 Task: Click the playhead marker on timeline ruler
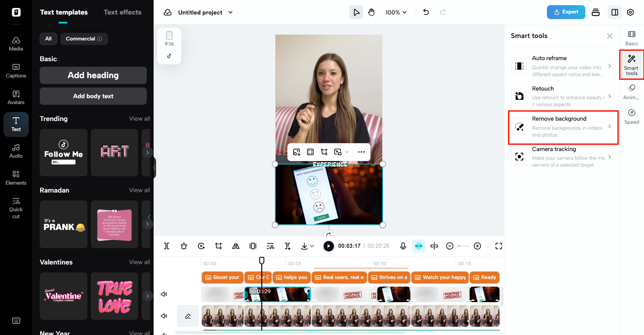coord(262,260)
